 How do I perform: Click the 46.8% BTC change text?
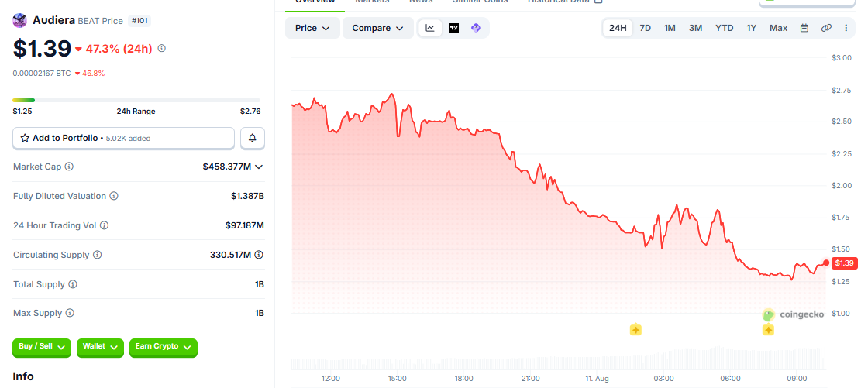click(x=93, y=73)
